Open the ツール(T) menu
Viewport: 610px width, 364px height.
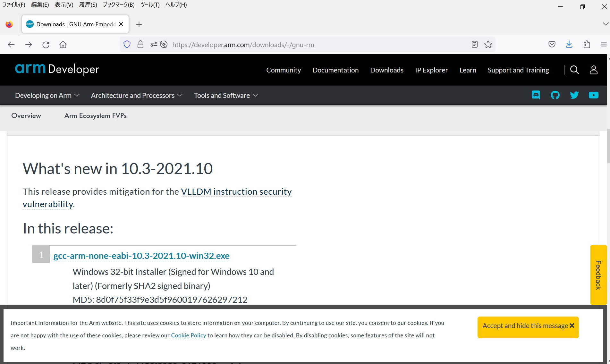click(150, 5)
